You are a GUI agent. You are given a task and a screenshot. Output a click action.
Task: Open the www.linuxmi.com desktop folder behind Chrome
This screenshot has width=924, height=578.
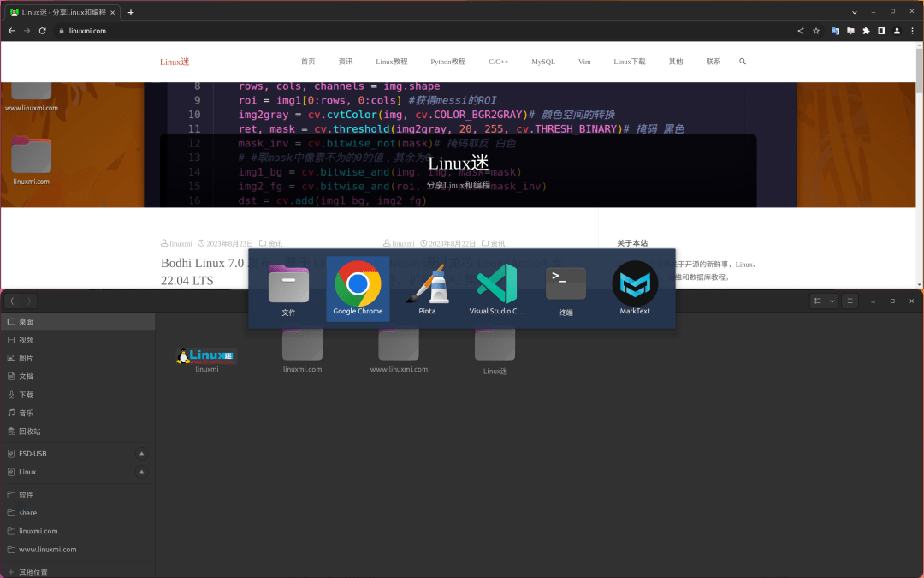point(32,98)
